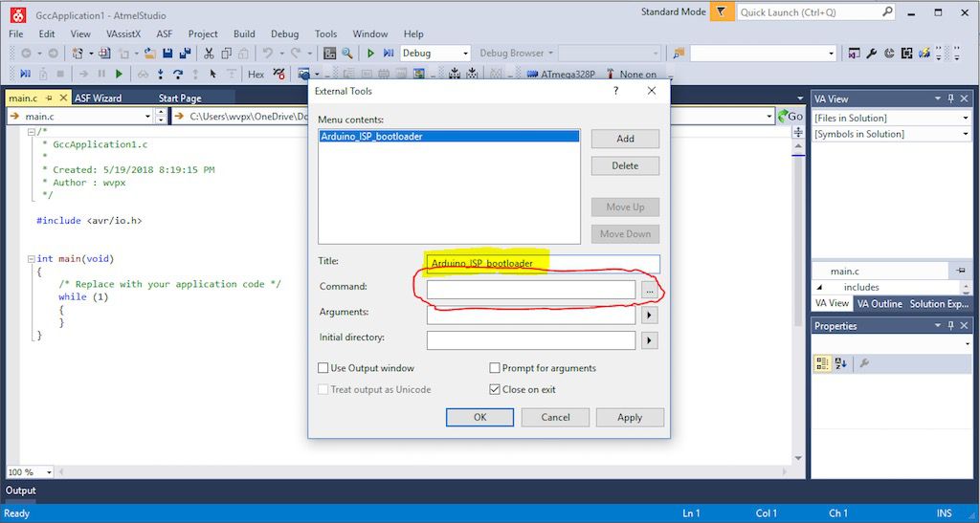This screenshot has width=980, height=523.
Task: Collapse the includes tree node in VA View
Action: 819,288
